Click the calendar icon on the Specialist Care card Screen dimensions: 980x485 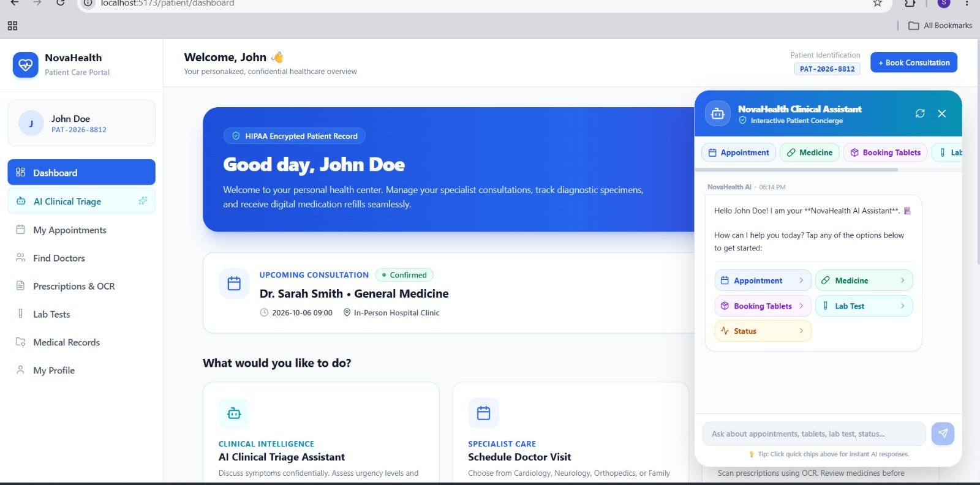click(x=483, y=413)
